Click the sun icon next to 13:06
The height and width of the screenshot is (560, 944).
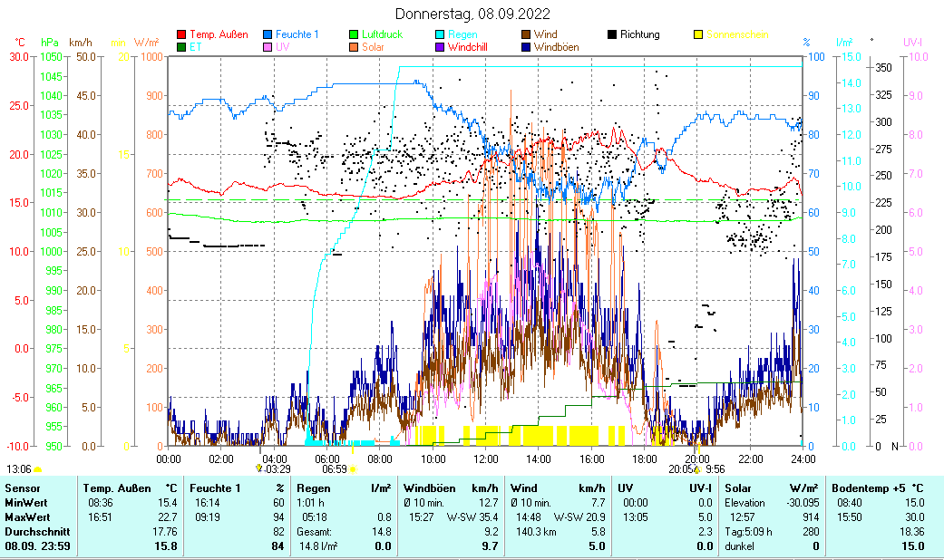[x=37, y=469]
